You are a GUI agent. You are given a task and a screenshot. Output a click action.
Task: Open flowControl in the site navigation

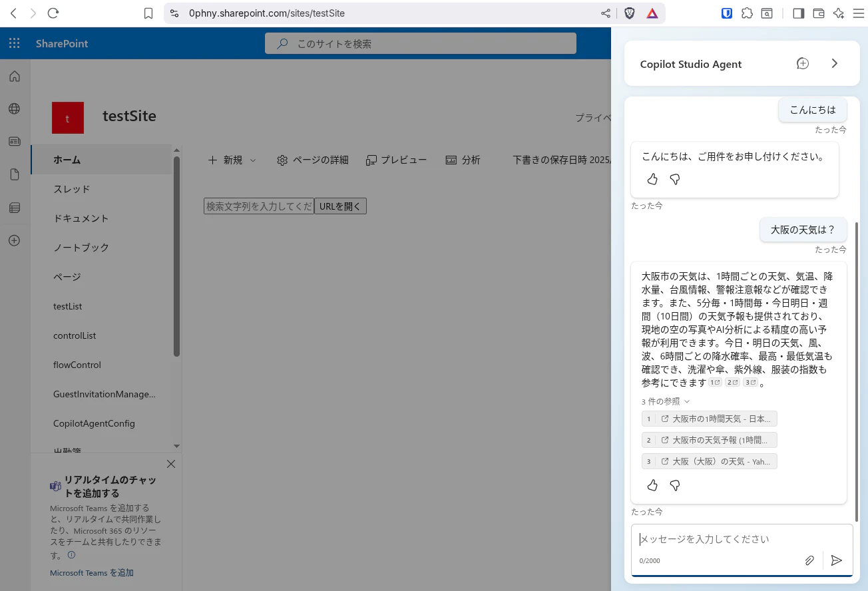pos(101,365)
